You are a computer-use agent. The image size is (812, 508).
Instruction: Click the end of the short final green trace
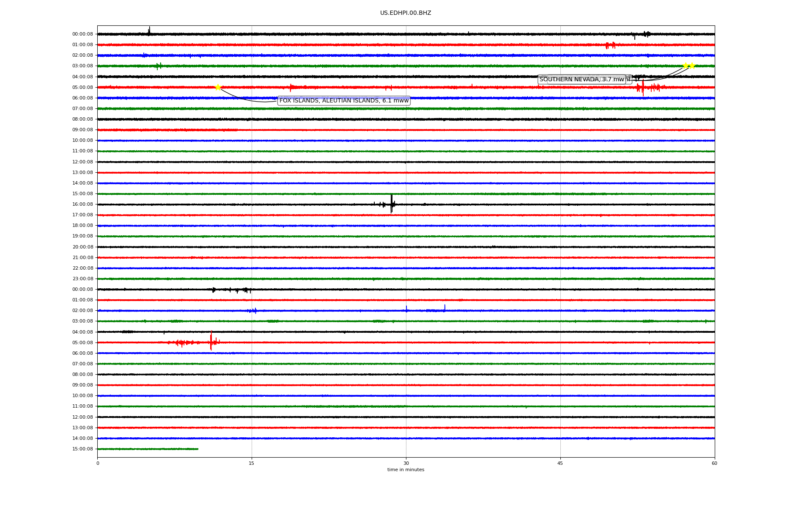[x=198, y=449]
